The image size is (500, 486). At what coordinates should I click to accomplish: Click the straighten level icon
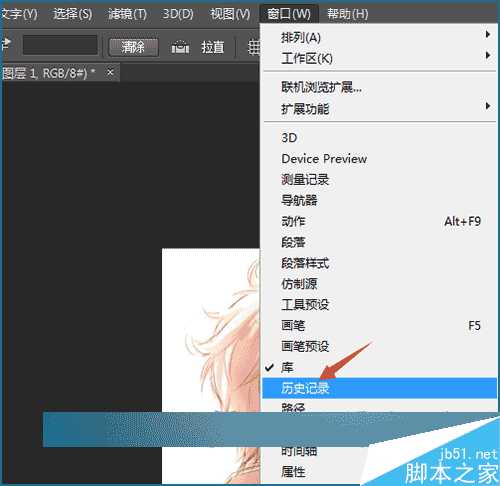pos(180,48)
